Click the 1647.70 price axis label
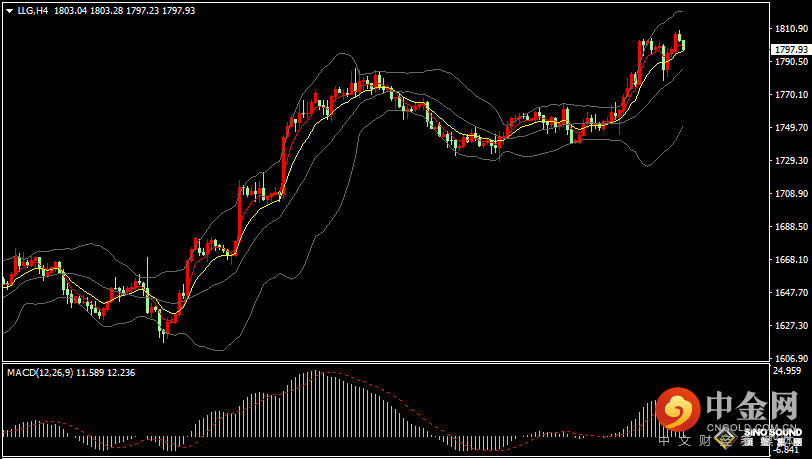The height and width of the screenshot is (459, 812). 790,292
